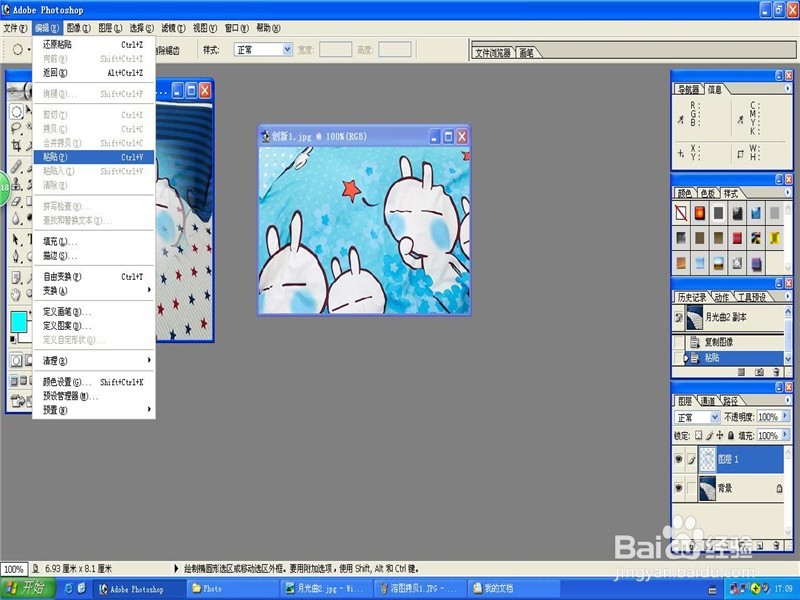The image size is (800, 600).
Task: Delete current state trash icon in History
Action: click(x=777, y=372)
